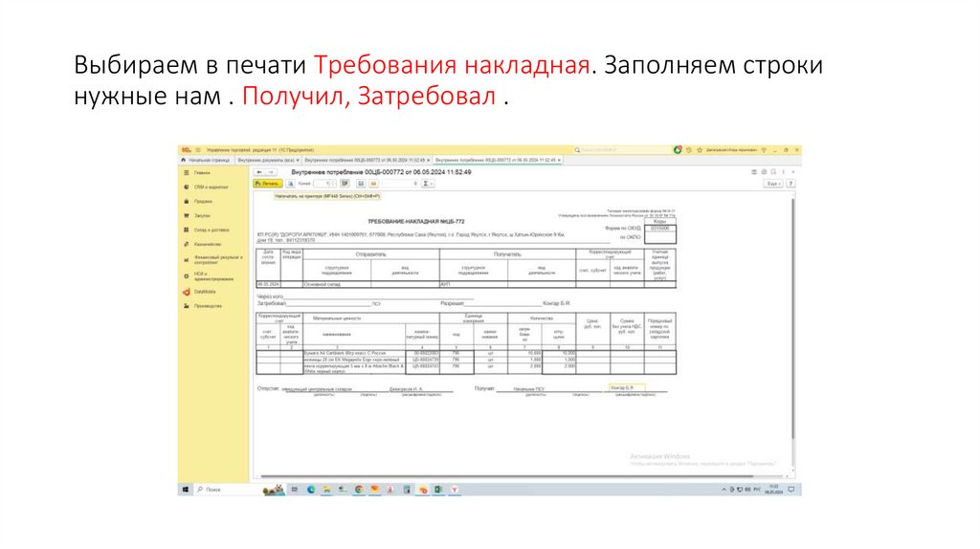Click the send by email toolbar icon
Image resolution: width=980 pixels, height=549 pixels.
(374, 184)
